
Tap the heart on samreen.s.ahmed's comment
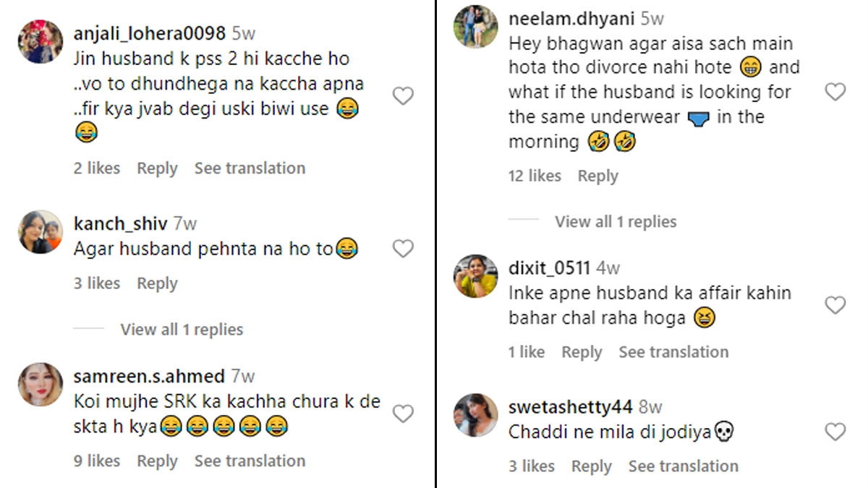(403, 414)
